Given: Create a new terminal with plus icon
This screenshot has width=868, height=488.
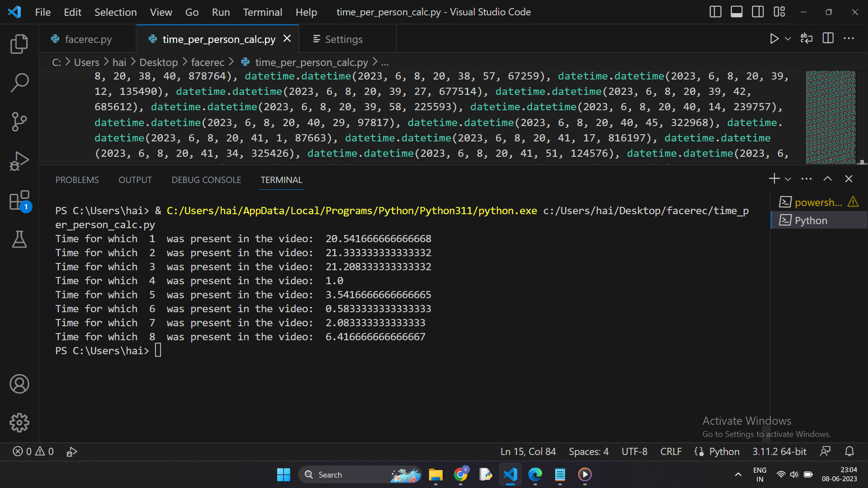Looking at the screenshot, I should 774,179.
